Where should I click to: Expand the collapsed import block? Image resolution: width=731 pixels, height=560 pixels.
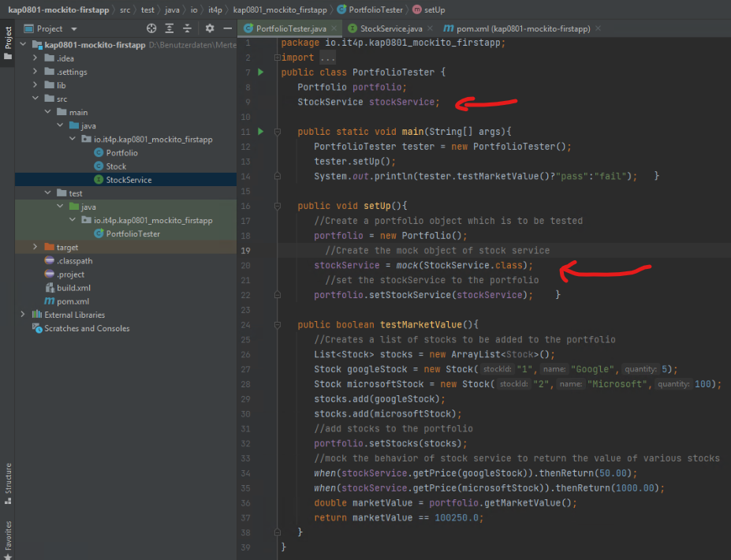tap(327, 58)
